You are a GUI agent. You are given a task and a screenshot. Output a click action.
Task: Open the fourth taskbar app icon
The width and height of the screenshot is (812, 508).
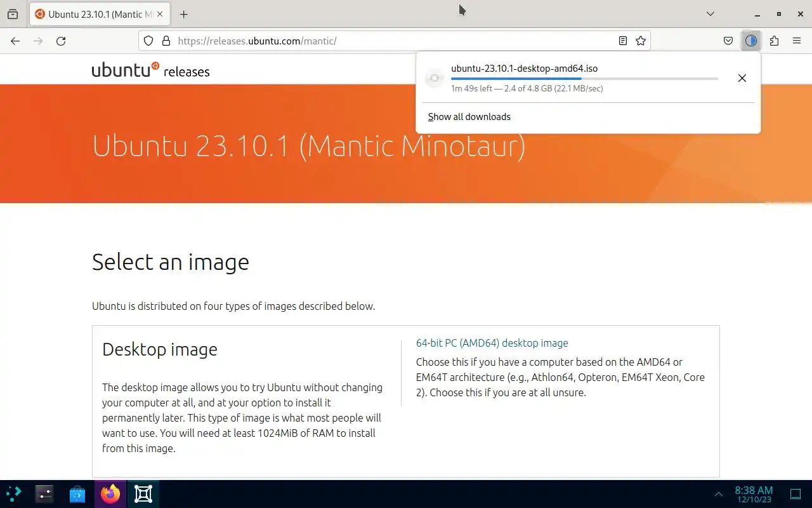(x=143, y=494)
